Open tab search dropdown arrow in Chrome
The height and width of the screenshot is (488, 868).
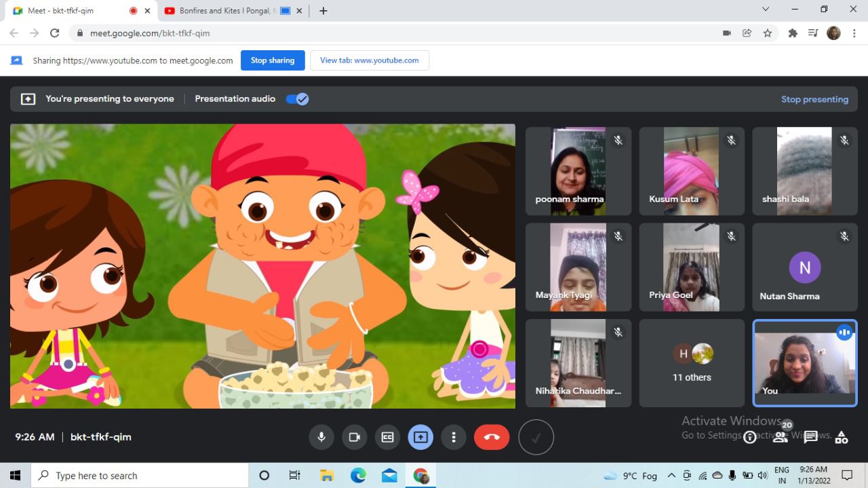766,10
